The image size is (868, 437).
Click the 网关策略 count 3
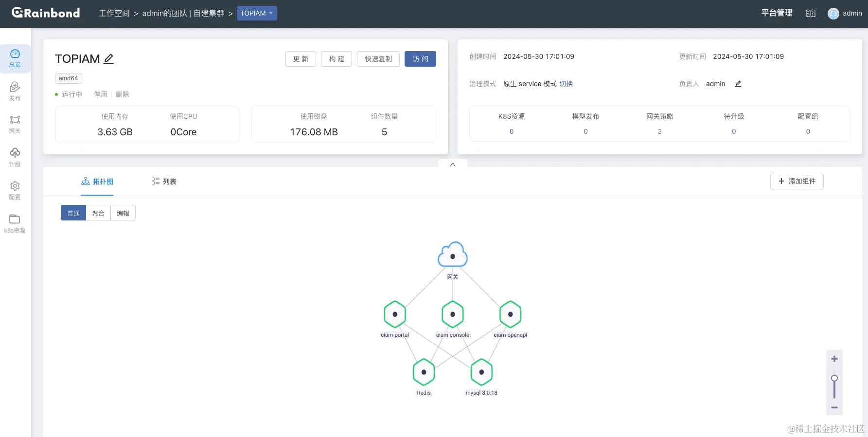pyautogui.click(x=660, y=131)
